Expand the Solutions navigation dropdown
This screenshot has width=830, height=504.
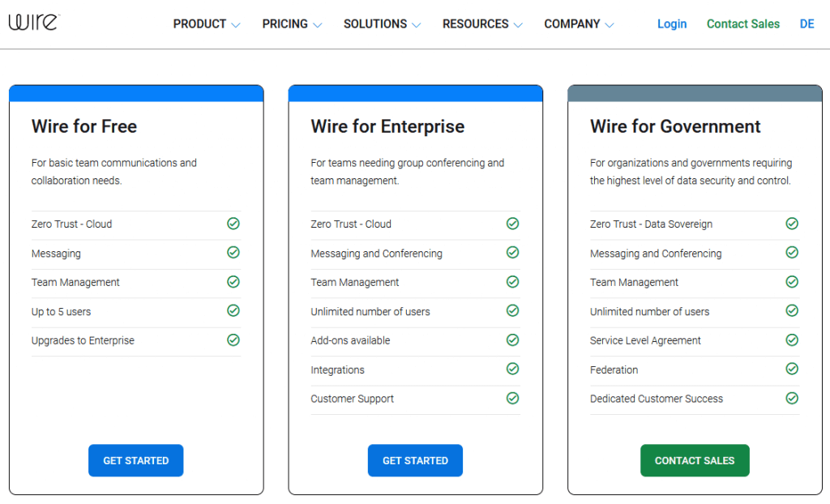382,24
